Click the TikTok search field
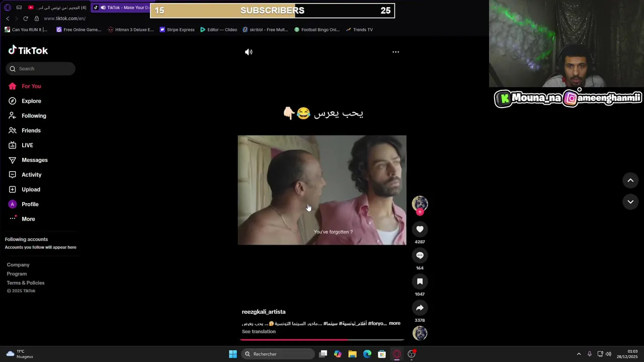Viewport: 644px width, 362px height. point(40,68)
